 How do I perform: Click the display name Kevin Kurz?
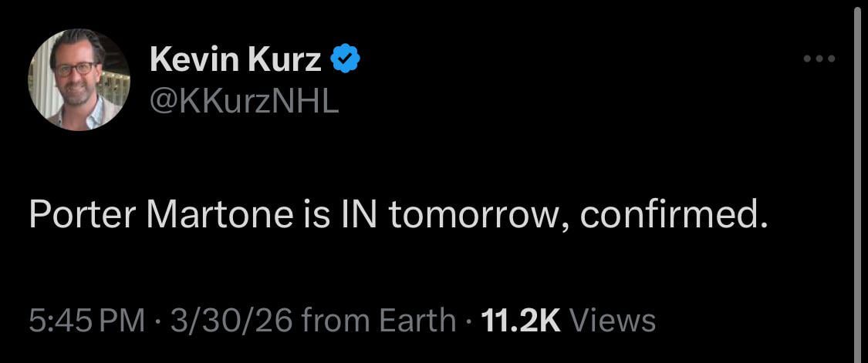pyautogui.click(x=235, y=60)
